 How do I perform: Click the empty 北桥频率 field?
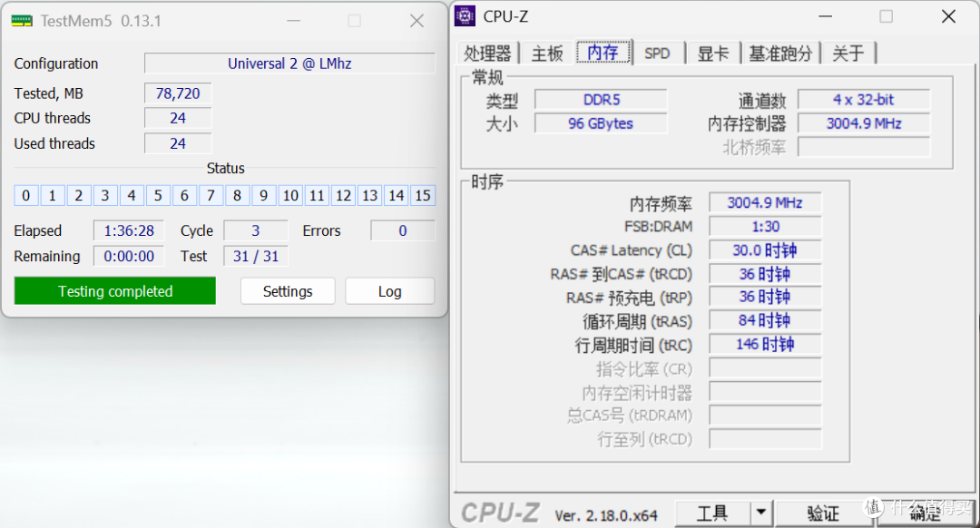[x=864, y=148]
